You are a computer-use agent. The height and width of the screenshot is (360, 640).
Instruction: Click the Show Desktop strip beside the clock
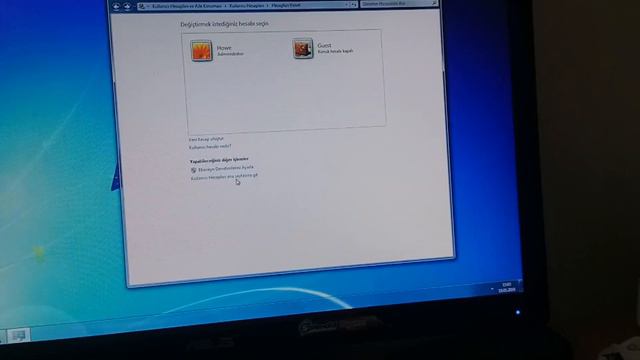tap(520, 285)
